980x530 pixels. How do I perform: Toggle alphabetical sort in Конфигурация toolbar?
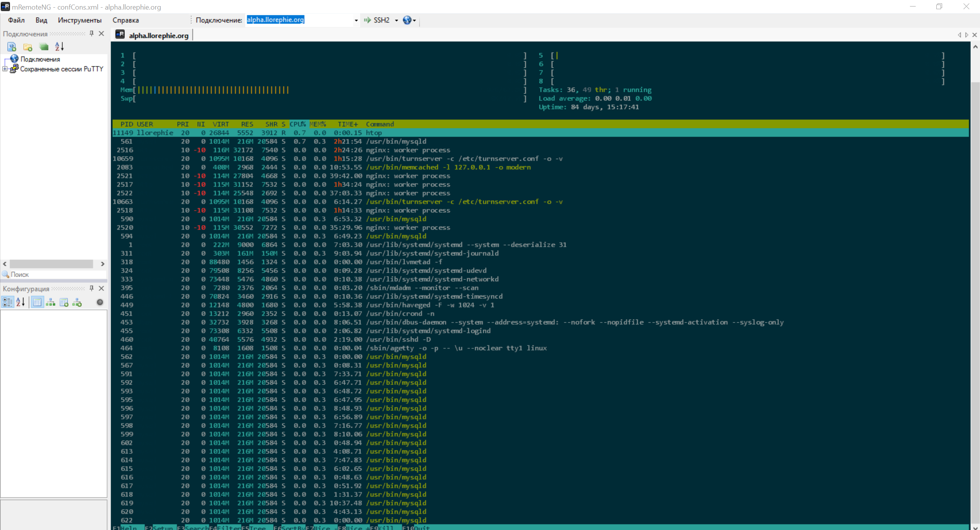(x=21, y=302)
